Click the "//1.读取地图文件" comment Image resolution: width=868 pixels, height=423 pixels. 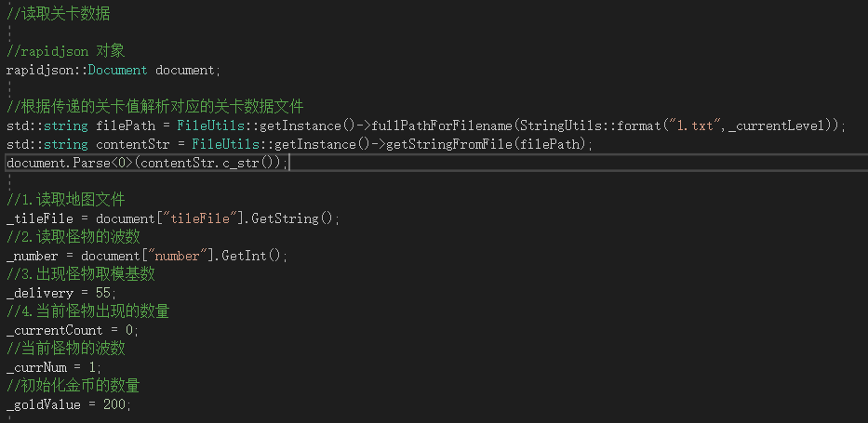pos(65,200)
